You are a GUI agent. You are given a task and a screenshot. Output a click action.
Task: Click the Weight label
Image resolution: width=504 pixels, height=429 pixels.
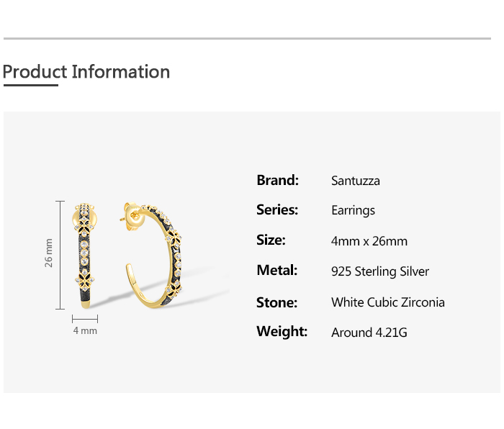pos(282,332)
